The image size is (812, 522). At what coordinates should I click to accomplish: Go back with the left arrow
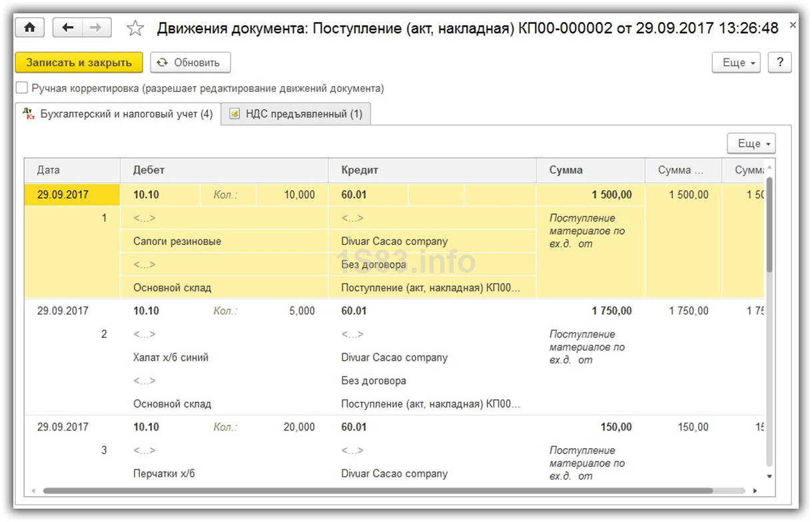pyautogui.click(x=67, y=27)
